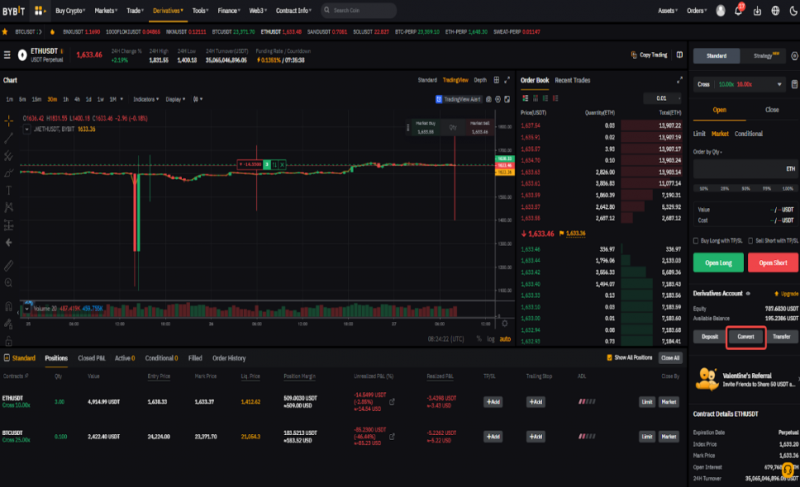Select the trend line drawing tool

[9, 138]
